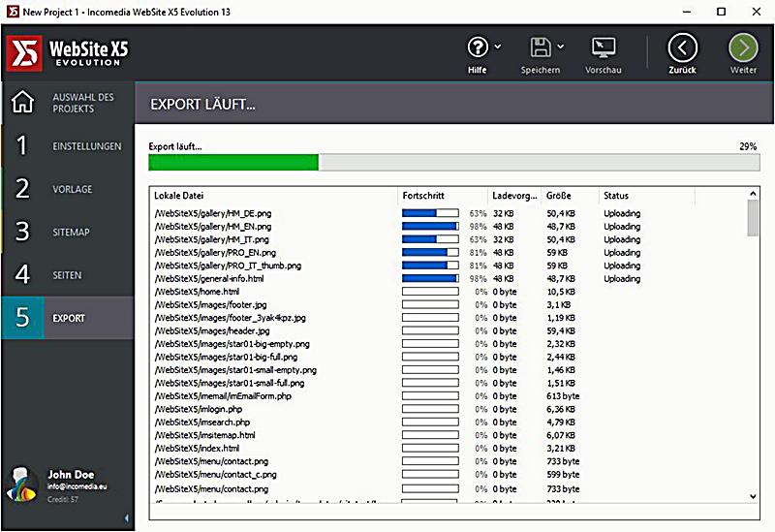Click the Speichern save icon
The width and height of the screenshot is (775, 532).
point(541,47)
